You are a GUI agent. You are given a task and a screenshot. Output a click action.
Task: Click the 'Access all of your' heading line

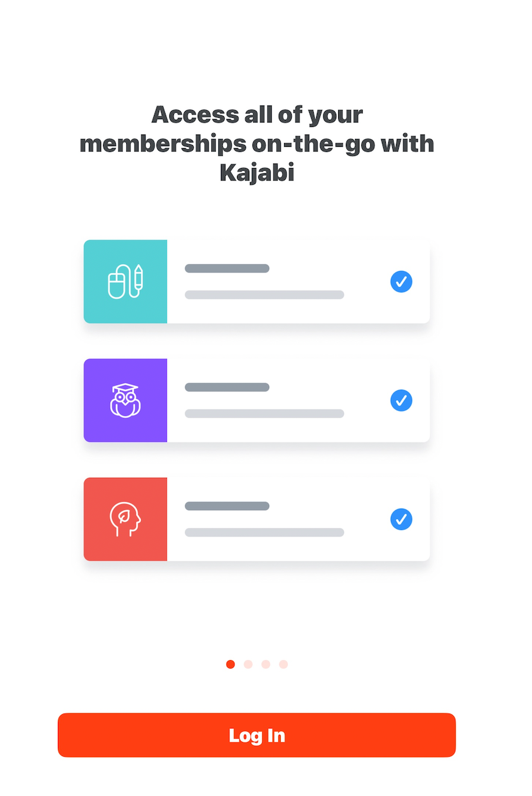[257, 115]
